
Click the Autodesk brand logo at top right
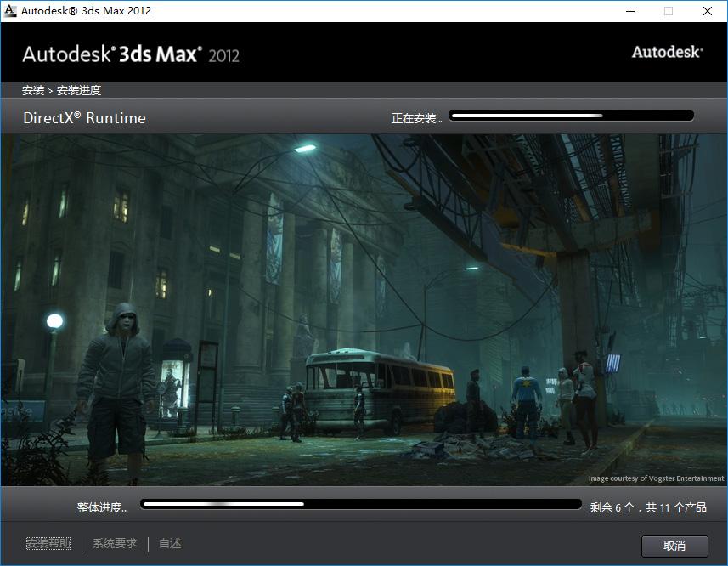[667, 52]
